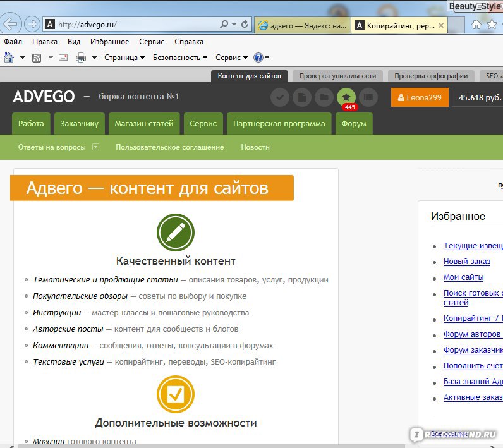
Task: Open Новости link in green bar
Action: pyautogui.click(x=255, y=147)
